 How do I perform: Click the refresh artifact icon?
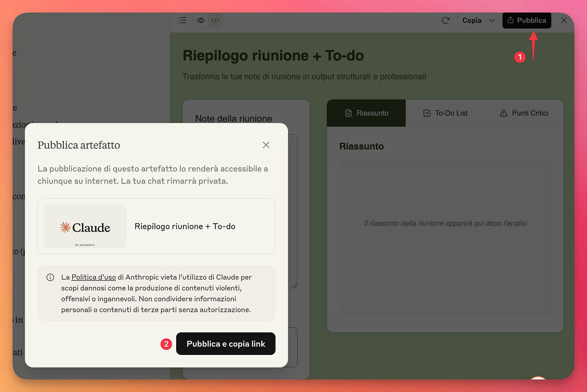click(x=445, y=20)
